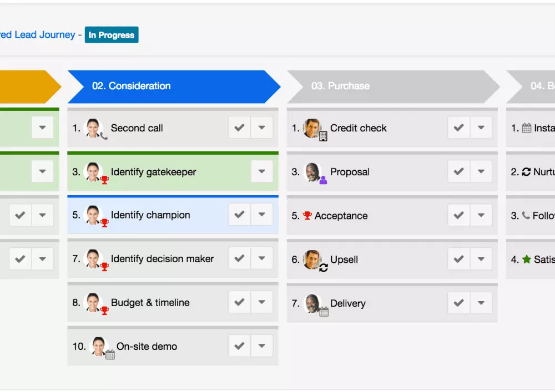Open dropdown for Identify gatekeeper step
555x392 pixels.
[x=261, y=171]
